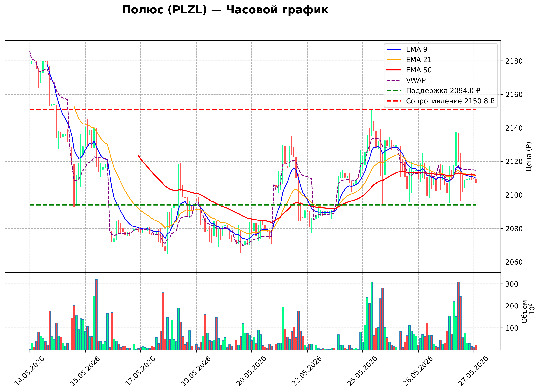Click the date label 19.05.2026
The image size is (541, 392).
[x=196, y=371]
